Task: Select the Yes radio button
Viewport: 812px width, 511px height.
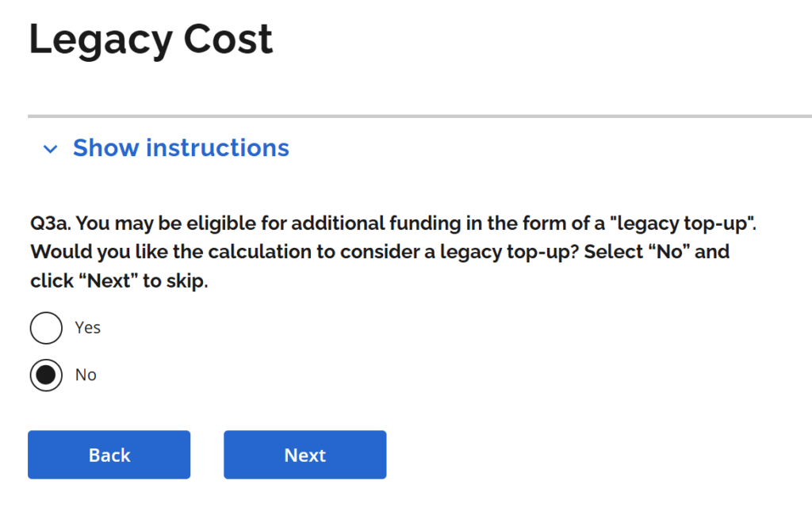Action: [x=46, y=328]
